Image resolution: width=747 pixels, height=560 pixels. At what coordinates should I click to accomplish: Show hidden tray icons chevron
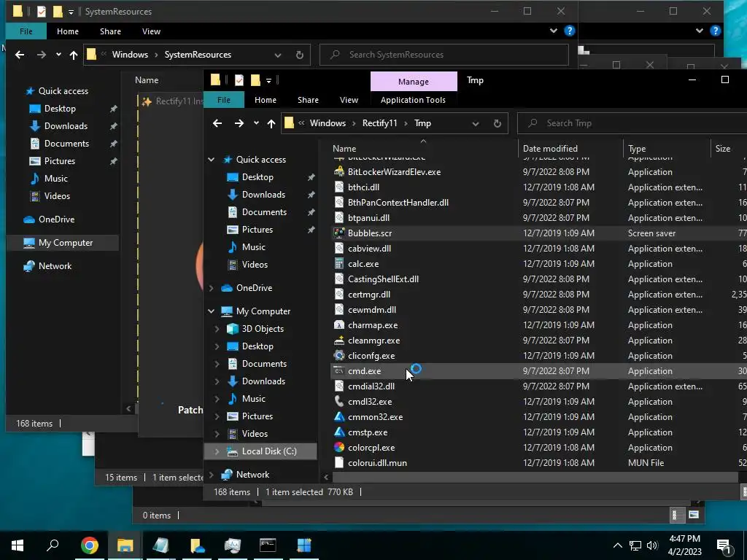coord(617,545)
